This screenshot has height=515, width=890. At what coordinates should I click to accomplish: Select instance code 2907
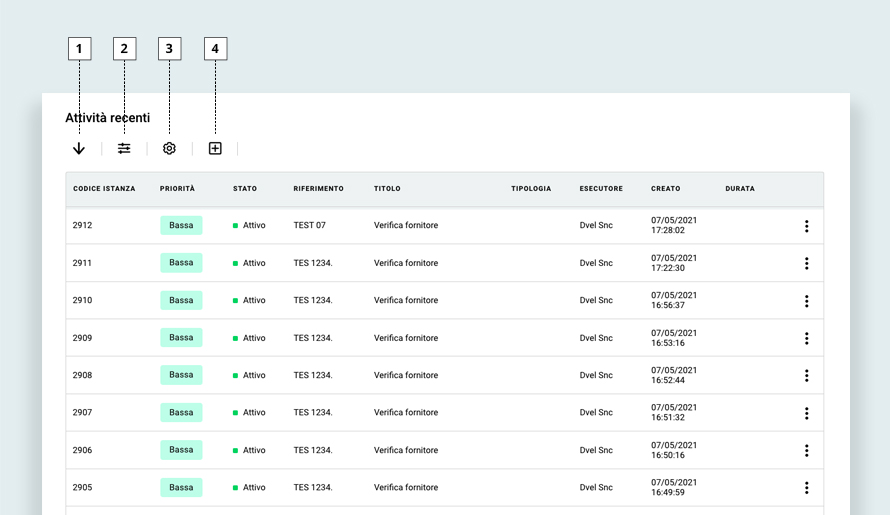pos(82,413)
